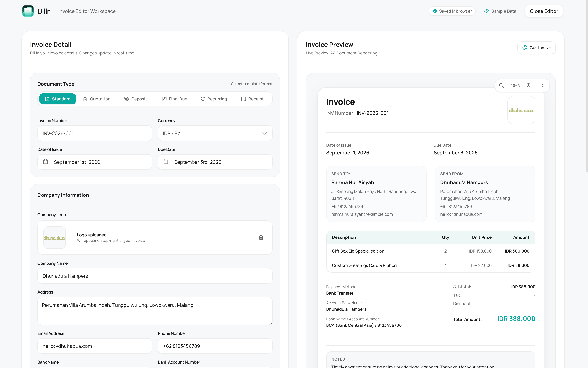Switch to the Receipt tab
Viewport: 588px width, 368px height.
pyautogui.click(x=253, y=99)
